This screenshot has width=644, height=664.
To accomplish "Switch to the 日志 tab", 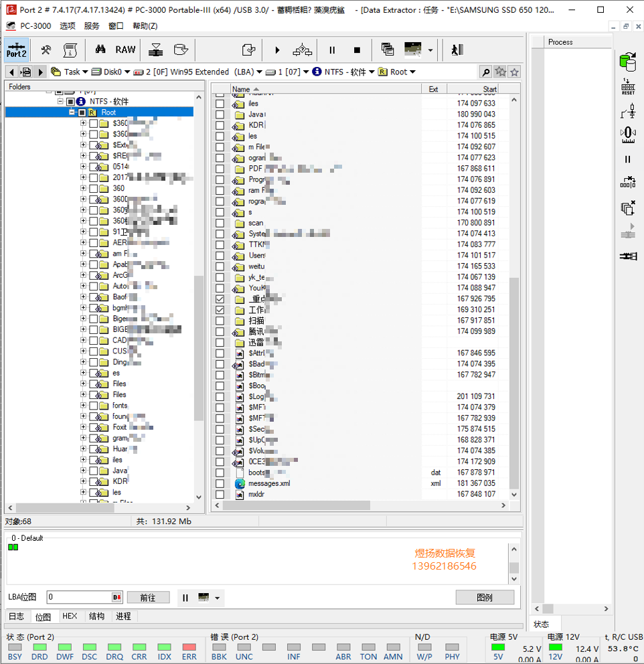I will click(17, 616).
